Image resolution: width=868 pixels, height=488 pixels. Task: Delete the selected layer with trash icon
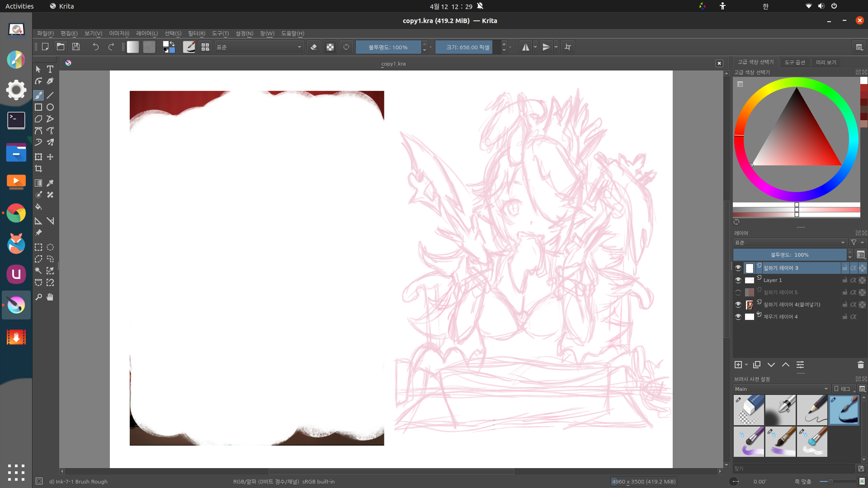click(x=860, y=365)
